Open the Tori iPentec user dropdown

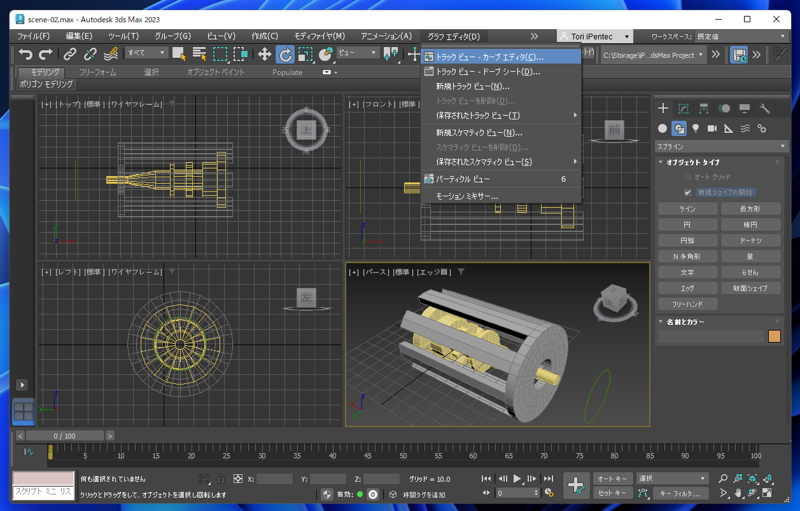[595, 36]
